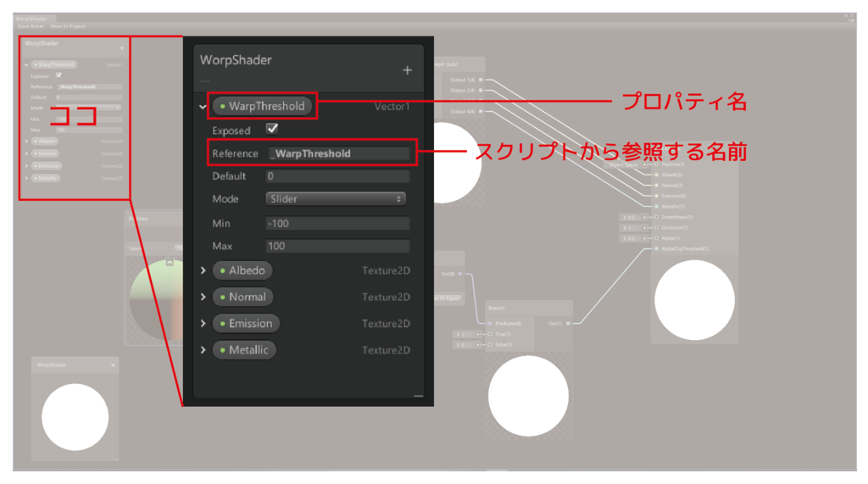Click Show In Project in the toolbar
The width and height of the screenshot is (868, 484).
click(68, 26)
